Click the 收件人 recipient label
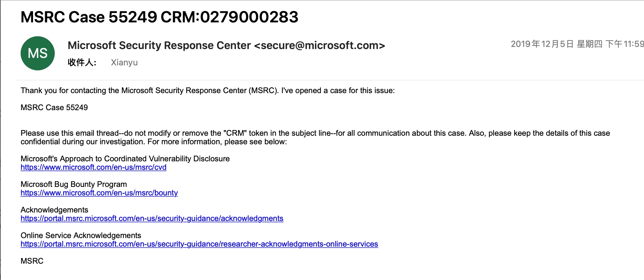Viewport: 644px width, 280px height. (x=82, y=63)
